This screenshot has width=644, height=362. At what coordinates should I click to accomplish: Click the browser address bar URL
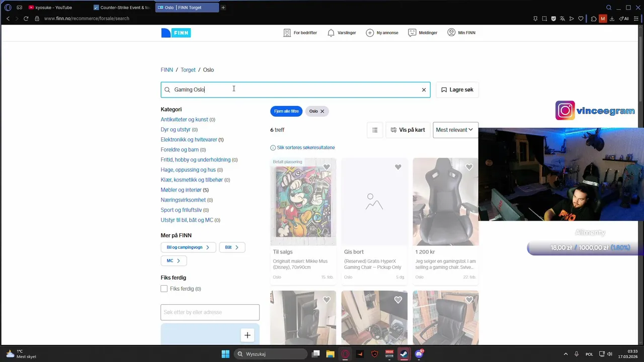87,19
